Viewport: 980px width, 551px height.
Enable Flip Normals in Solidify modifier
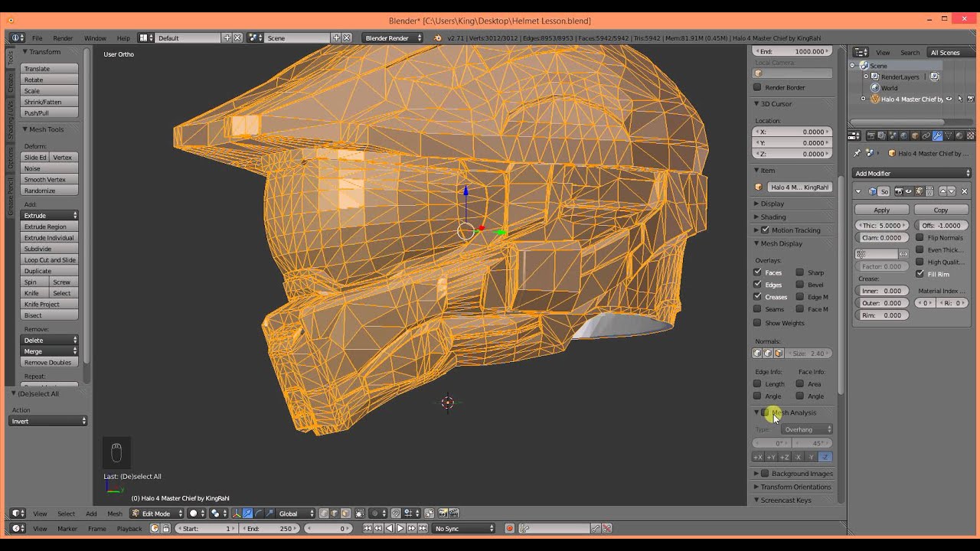point(920,237)
